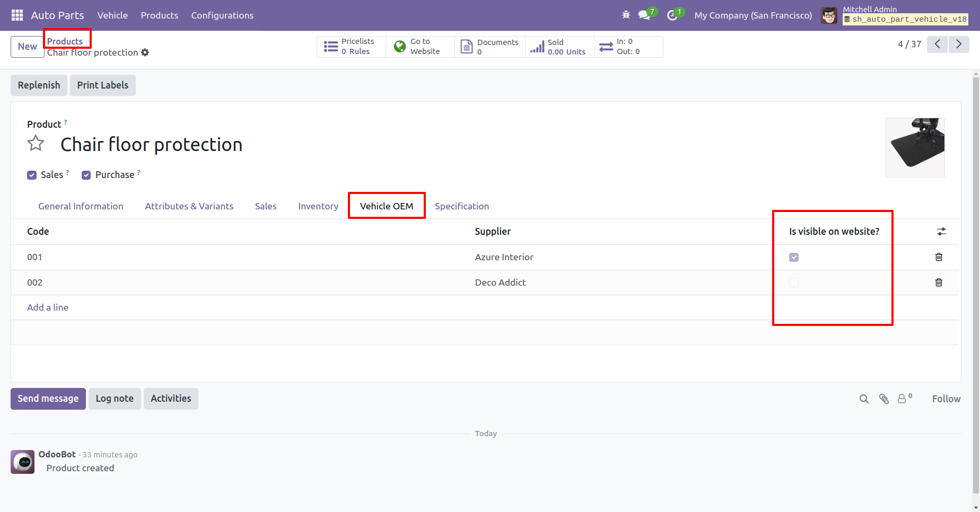Go to previous record arrow
The image size is (980, 512).
click(x=938, y=45)
